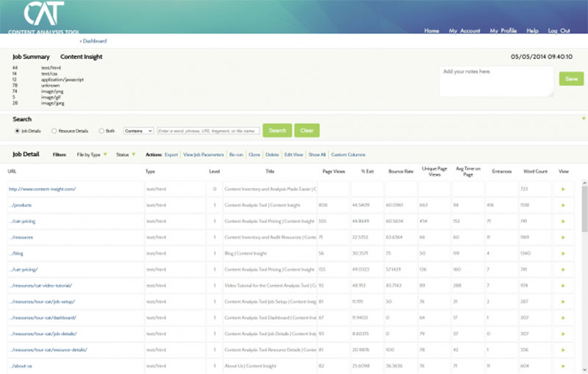Go to My Account in top navigation
588x374 pixels.
(x=464, y=31)
